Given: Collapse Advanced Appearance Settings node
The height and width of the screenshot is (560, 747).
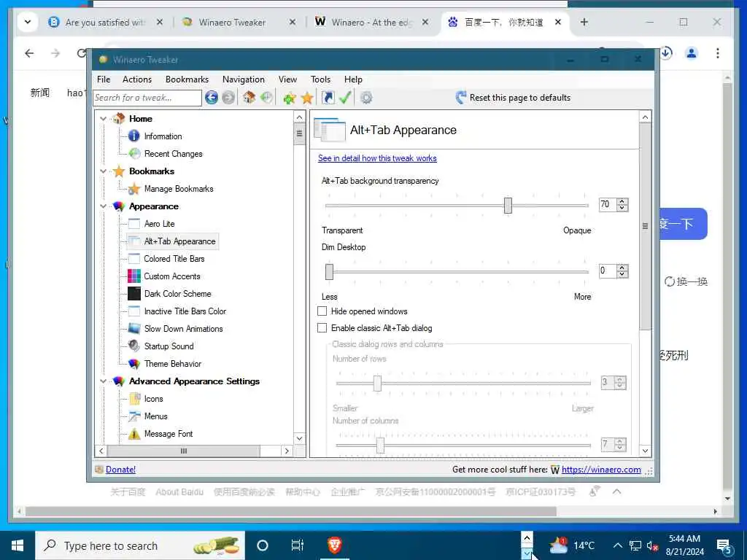Looking at the screenshot, I should (103, 381).
